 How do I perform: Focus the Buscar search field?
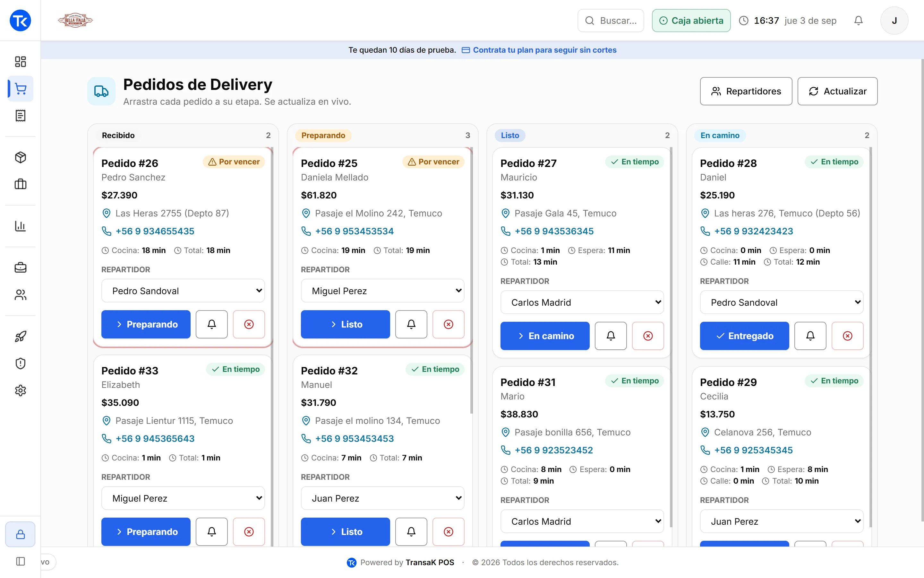click(x=611, y=20)
